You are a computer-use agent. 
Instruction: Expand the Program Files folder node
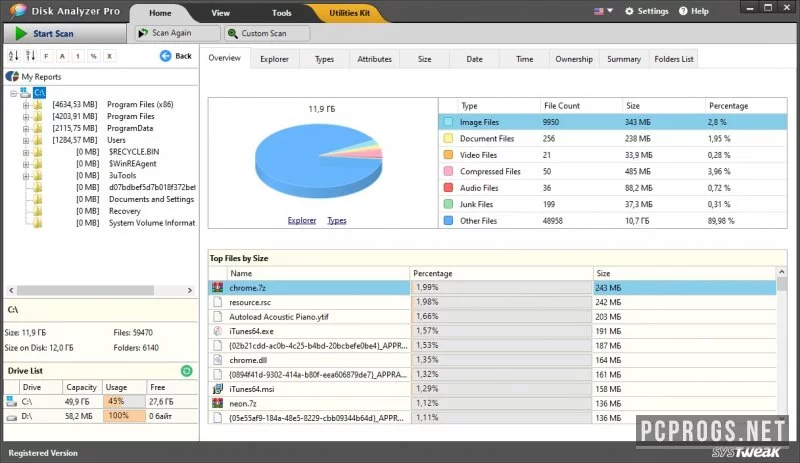pyautogui.click(x=26, y=116)
